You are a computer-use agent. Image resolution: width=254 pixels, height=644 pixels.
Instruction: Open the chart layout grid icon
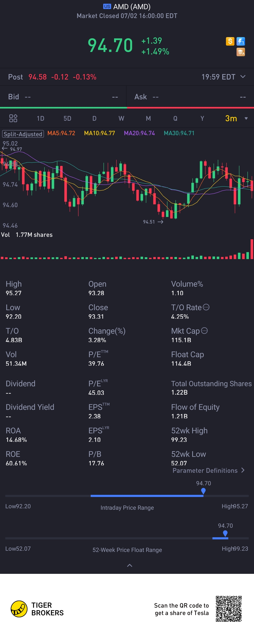click(x=13, y=118)
